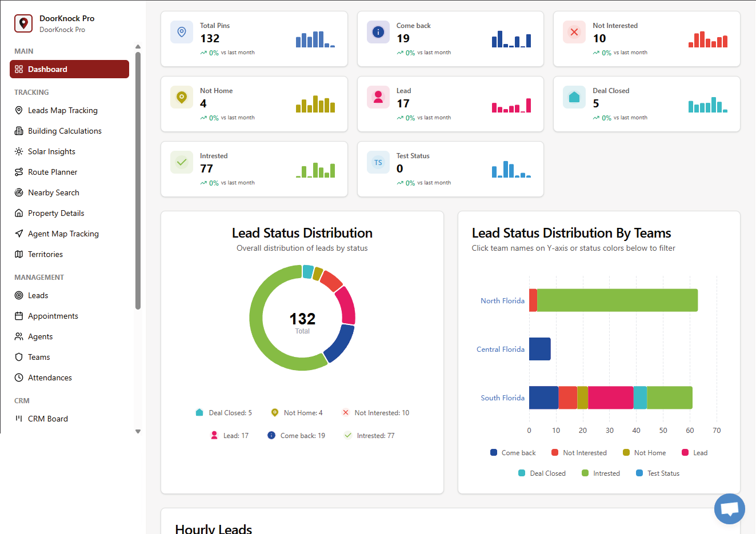
Task: Open Agent Map Tracking link
Action: [x=63, y=234]
